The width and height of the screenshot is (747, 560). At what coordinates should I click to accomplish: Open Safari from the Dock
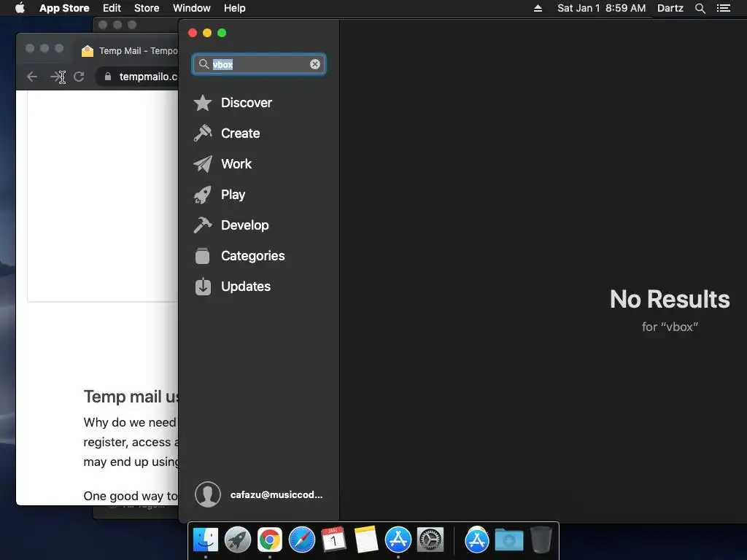tap(301, 540)
